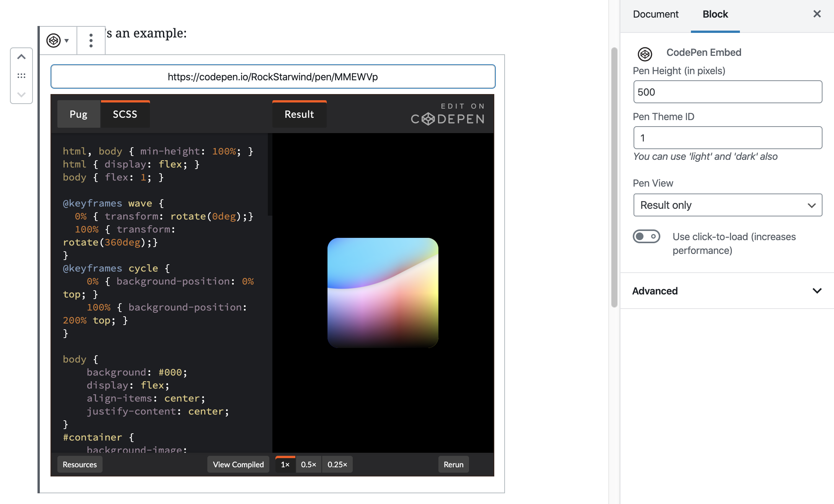Image resolution: width=834 pixels, height=504 pixels.
Task: Click the gradient square in result preview
Action: [383, 293]
